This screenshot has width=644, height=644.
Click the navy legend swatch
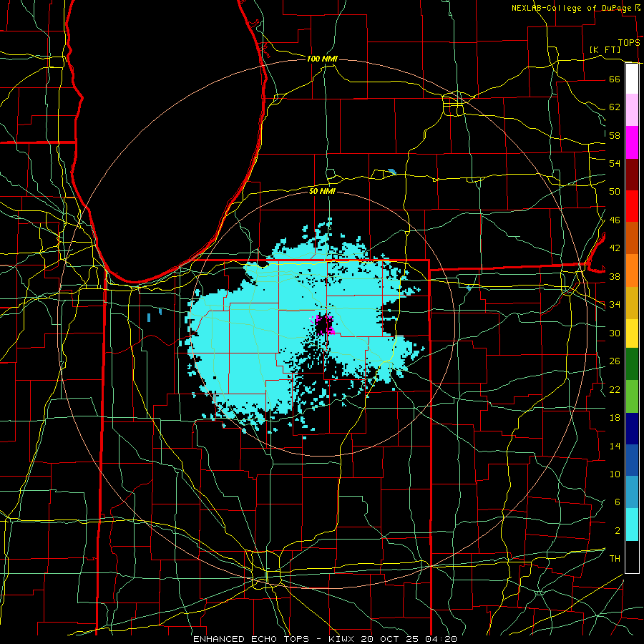tap(632, 429)
